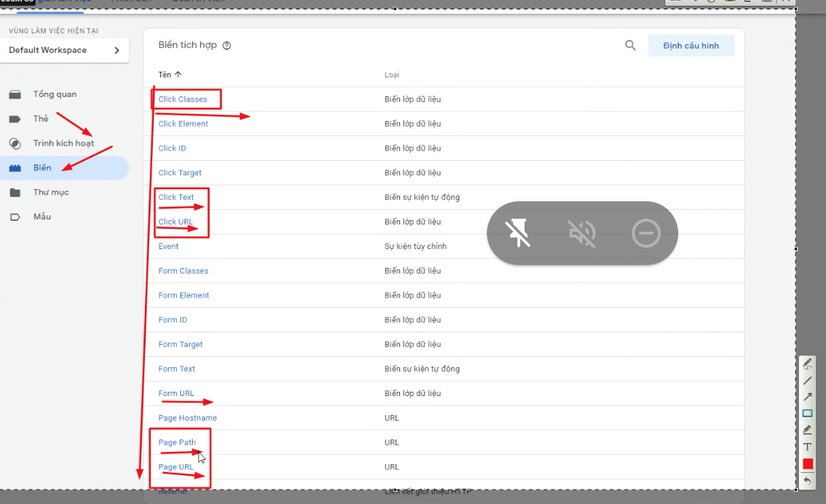
Task: Select the rectangle annotation tool
Action: (807, 413)
